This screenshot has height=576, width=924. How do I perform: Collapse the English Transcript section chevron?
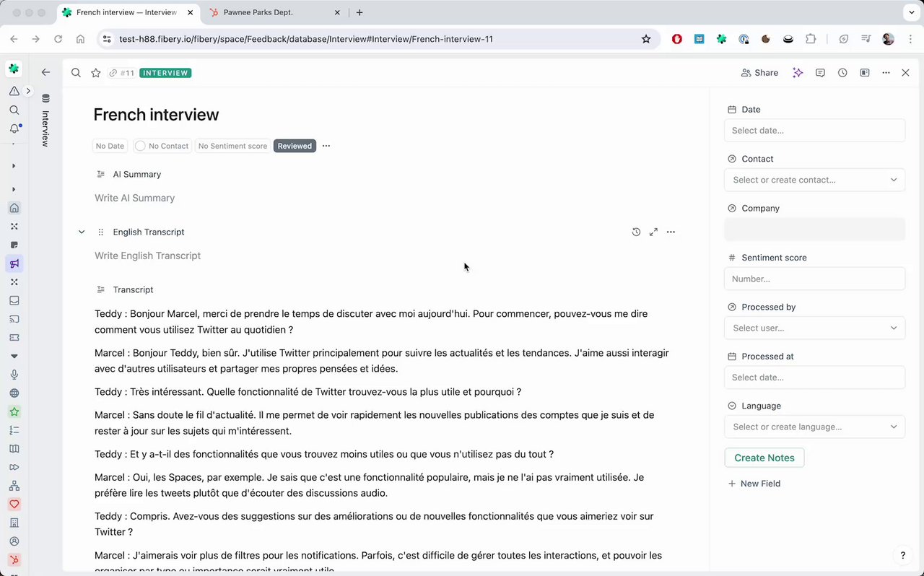(x=82, y=232)
